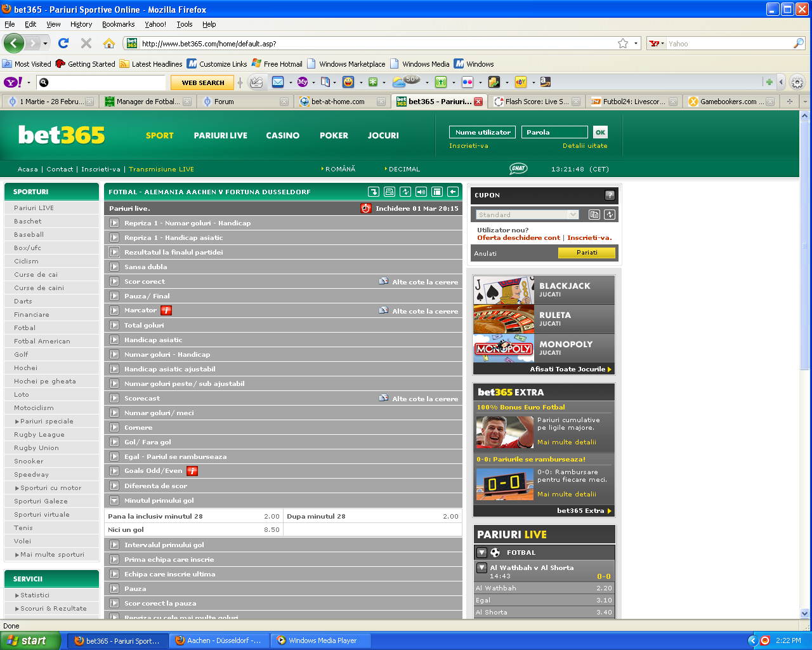Switch to the bet-at-home.com browser tab
This screenshot has height=650, width=812.
click(343, 102)
